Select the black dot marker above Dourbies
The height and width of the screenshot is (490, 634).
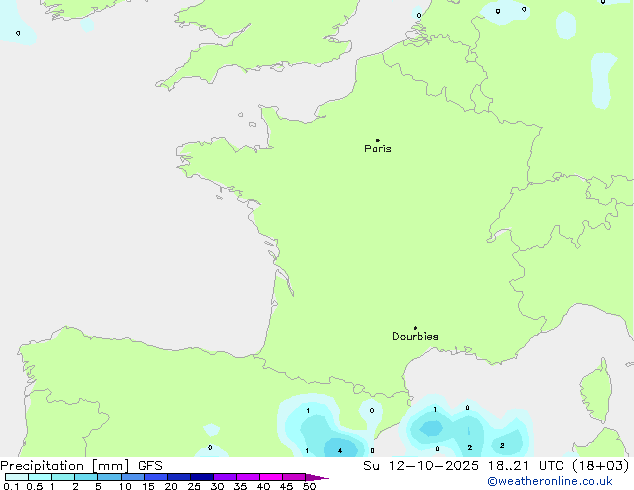coord(415,328)
